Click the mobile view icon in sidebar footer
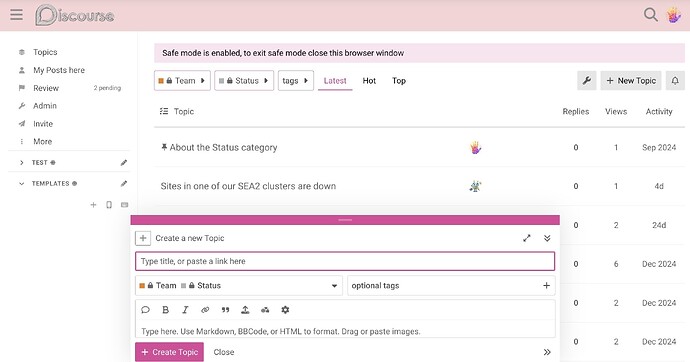The image size is (690, 362). (109, 205)
